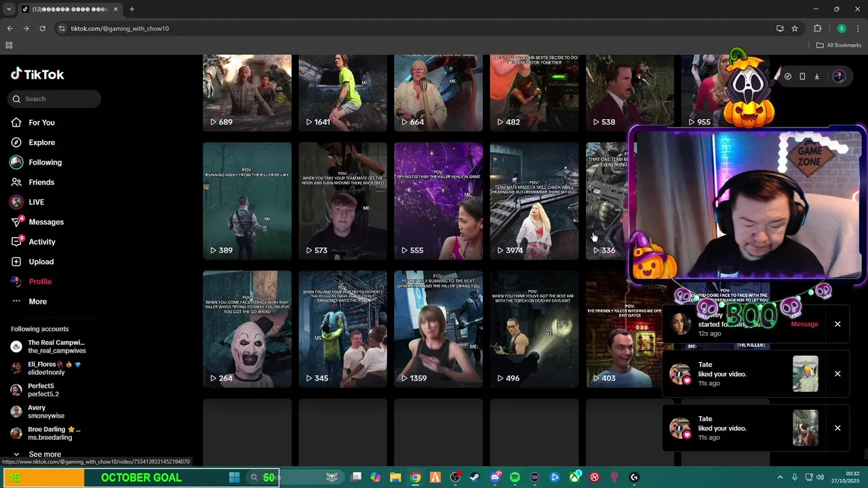
Task: Open File Explorer from the taskbar
Action: point(395,477)
